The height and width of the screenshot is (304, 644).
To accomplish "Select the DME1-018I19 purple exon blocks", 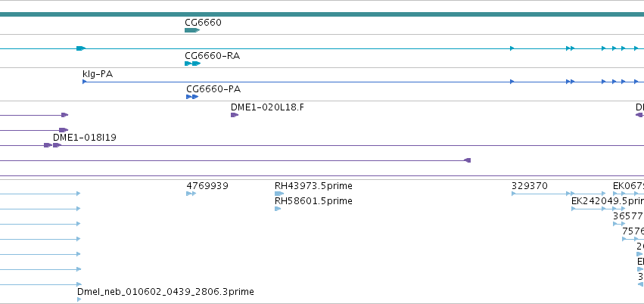I will (53, 145).
